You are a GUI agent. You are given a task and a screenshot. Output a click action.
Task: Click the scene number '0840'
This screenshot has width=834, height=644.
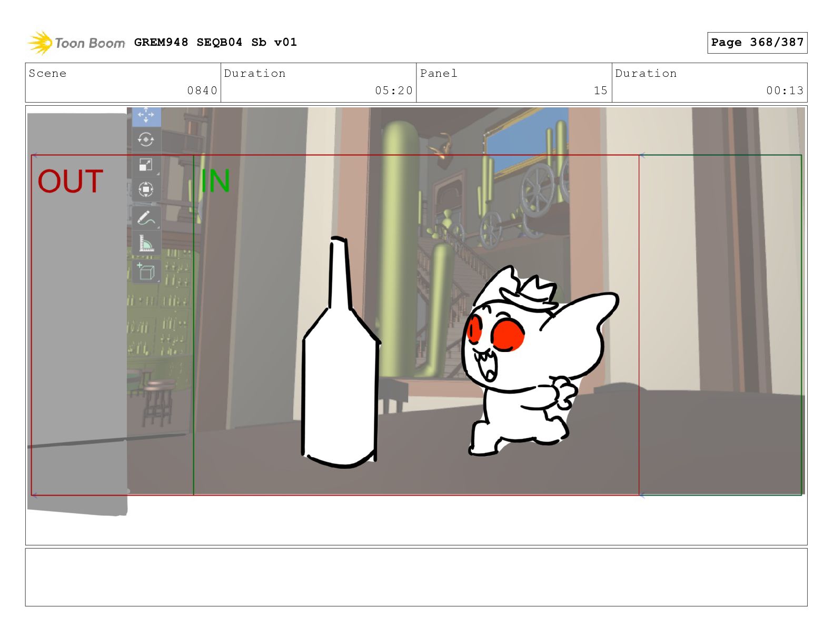(x=202, y=90)
